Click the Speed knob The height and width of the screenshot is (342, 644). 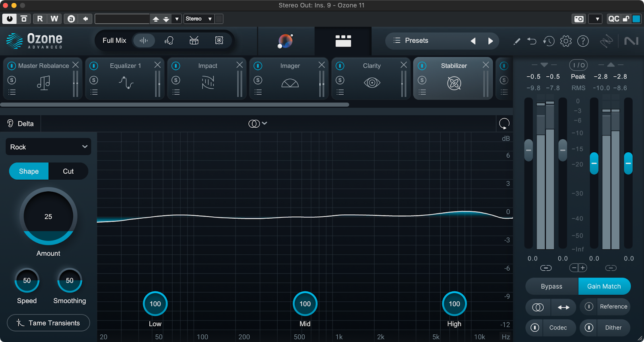27,280
